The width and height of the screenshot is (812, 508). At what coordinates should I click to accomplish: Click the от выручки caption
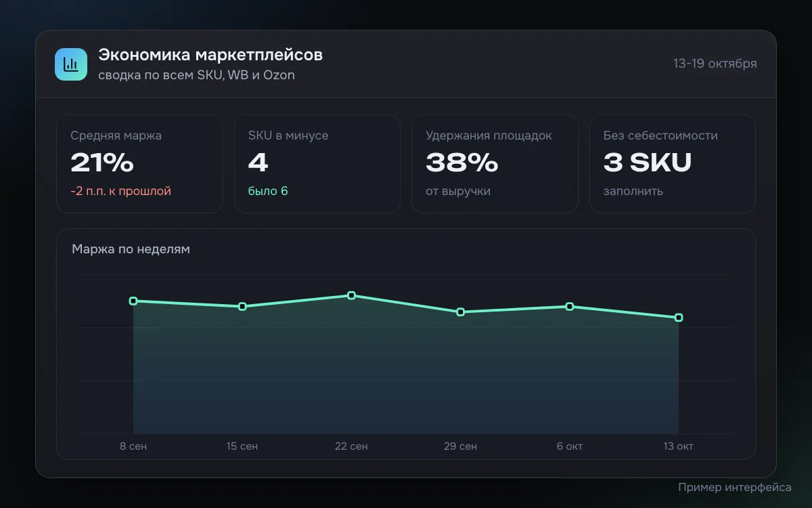pos(458,191)
